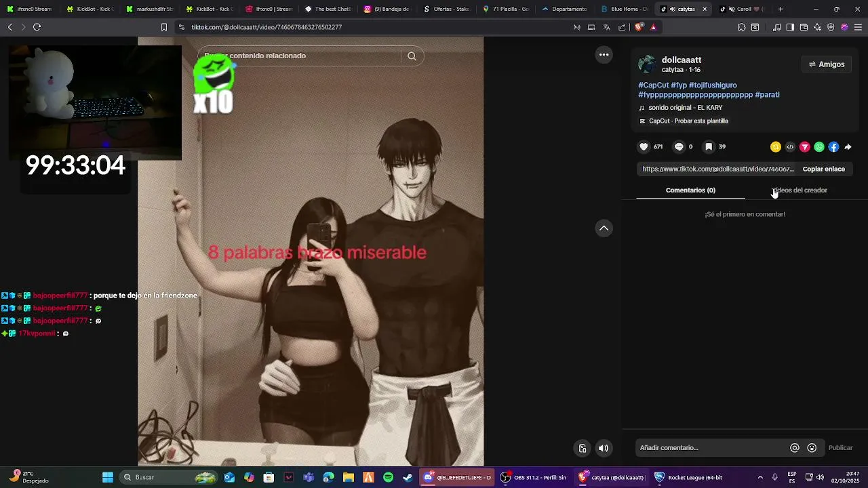868x488 pixels.
Task: Switch to the Blue Home tab
Action: click(624, 9)
